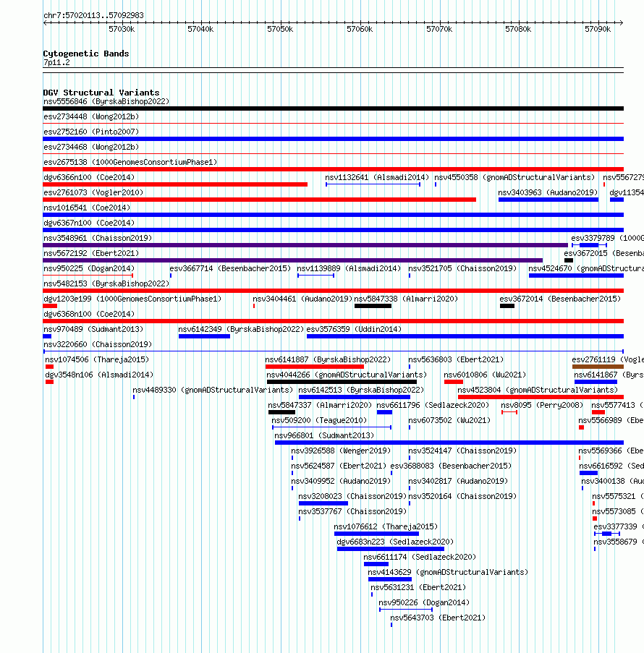
Task: Open nsv1139889 (Alsmadi2014) label
Action: click(349, 268)
